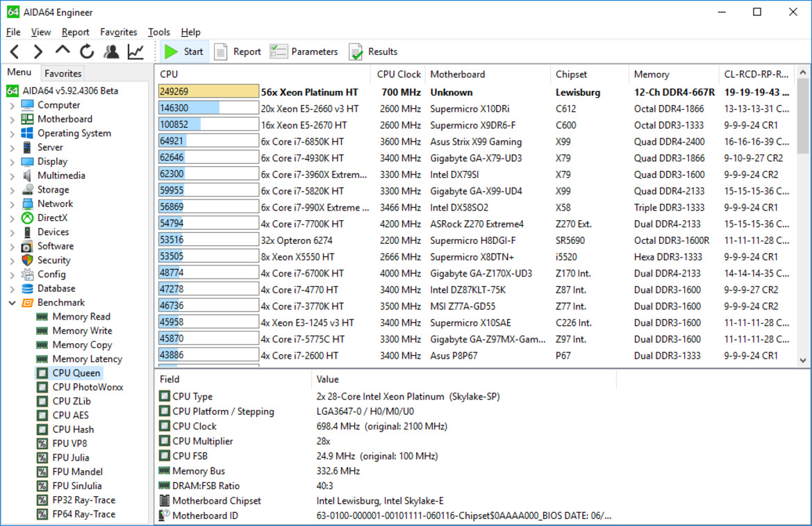Click scroll-down arrow of results list
Image resolution: width=812 pixels, height=526 pixels.
[803, 360]
